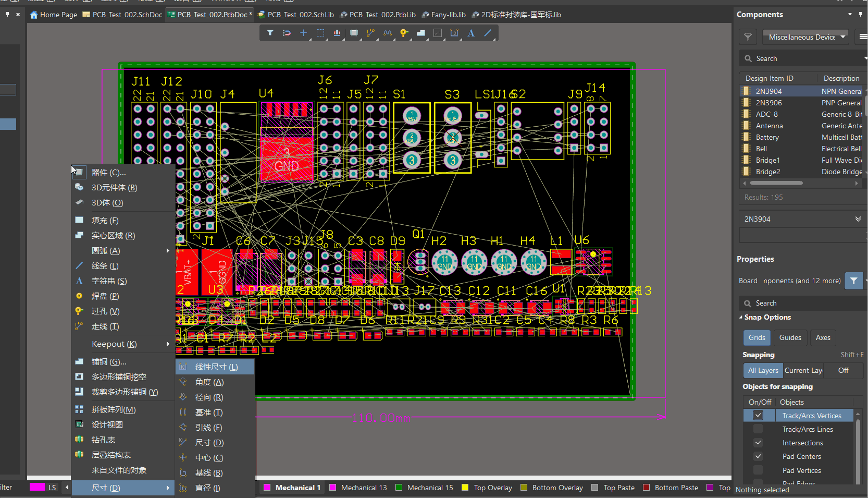Open the align objects tool

pyautogui.click(x=337, y=33)
